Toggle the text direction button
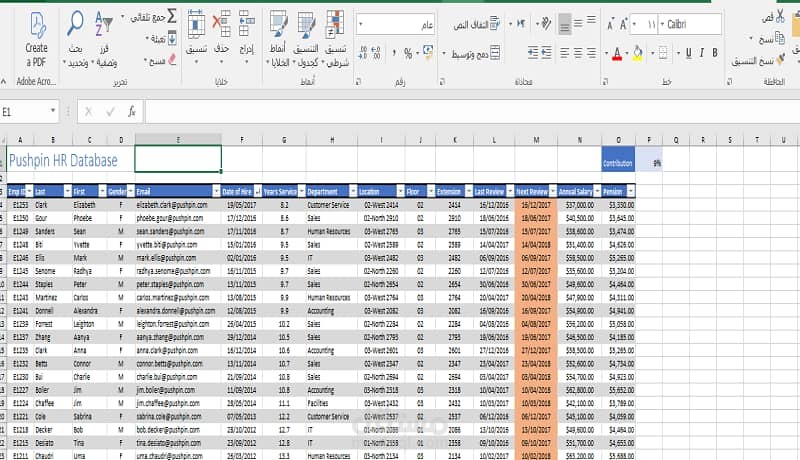This screenshot has height=460, width=800. click(521, 23)
